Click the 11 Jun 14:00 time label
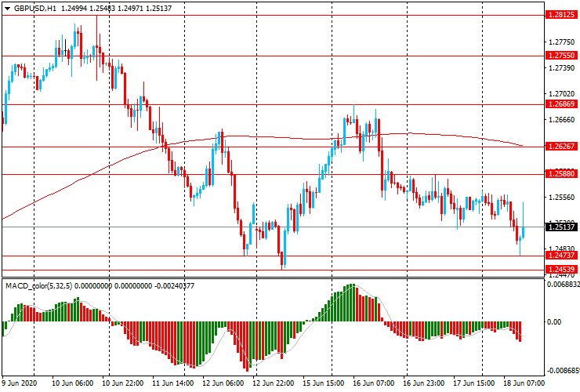This screenshot has width=580, height=392. tap(172, 383)
